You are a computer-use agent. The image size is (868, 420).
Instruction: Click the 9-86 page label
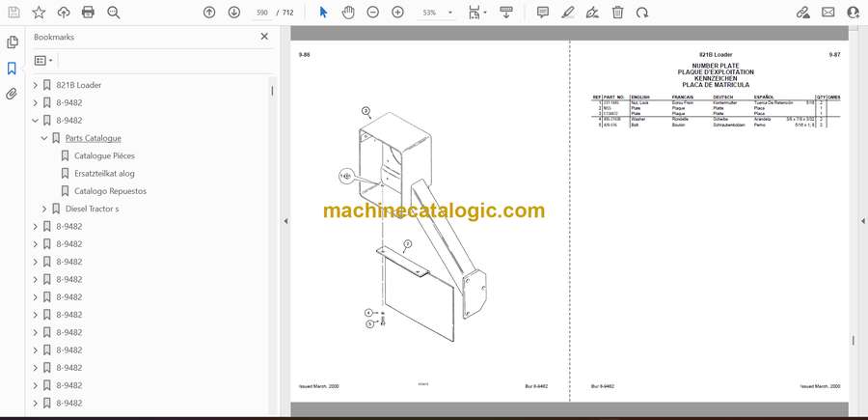tap(304, 55)
